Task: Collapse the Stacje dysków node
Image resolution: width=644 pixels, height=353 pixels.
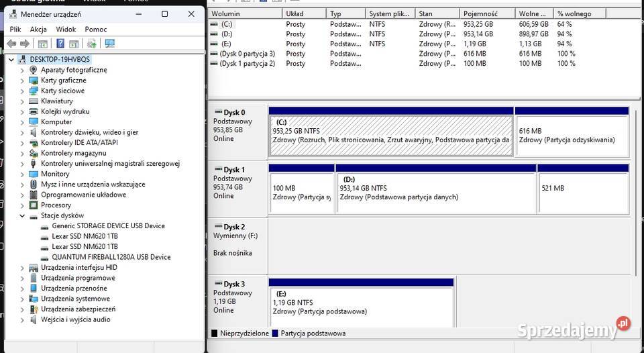Action: pos(22,216)
